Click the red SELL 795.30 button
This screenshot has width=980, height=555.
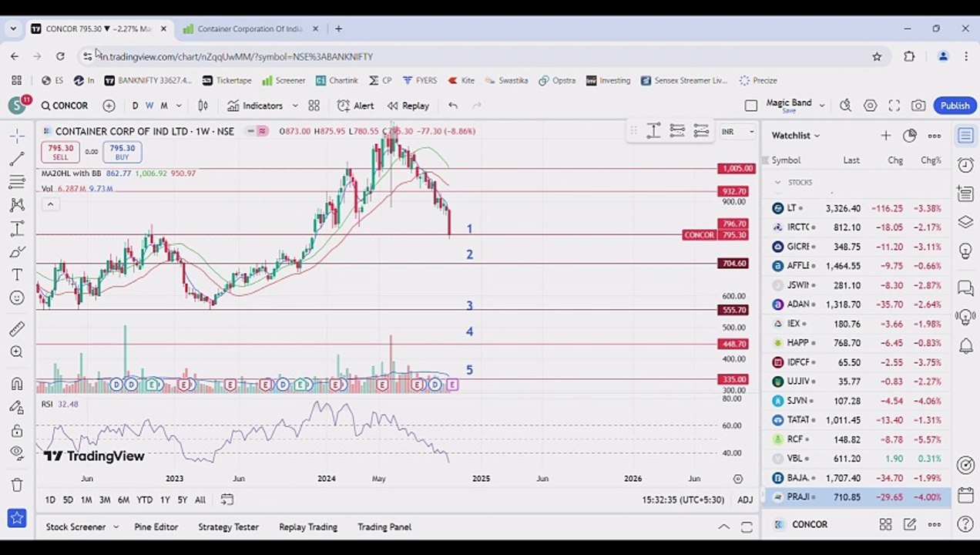[x=61, y=153]
